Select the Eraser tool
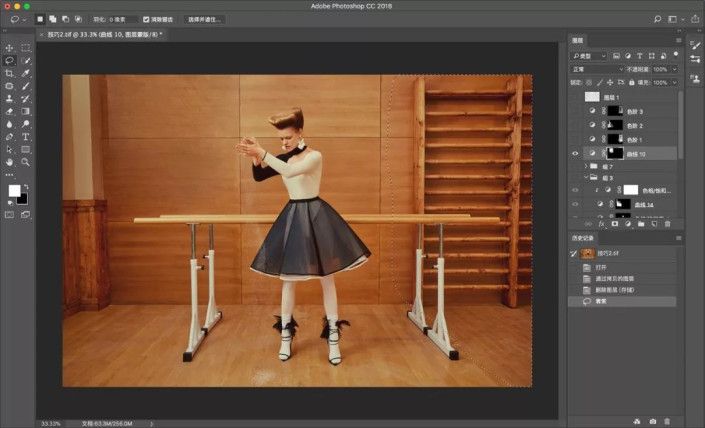Viewport: 705px width, 428px height. click(9, 111)
